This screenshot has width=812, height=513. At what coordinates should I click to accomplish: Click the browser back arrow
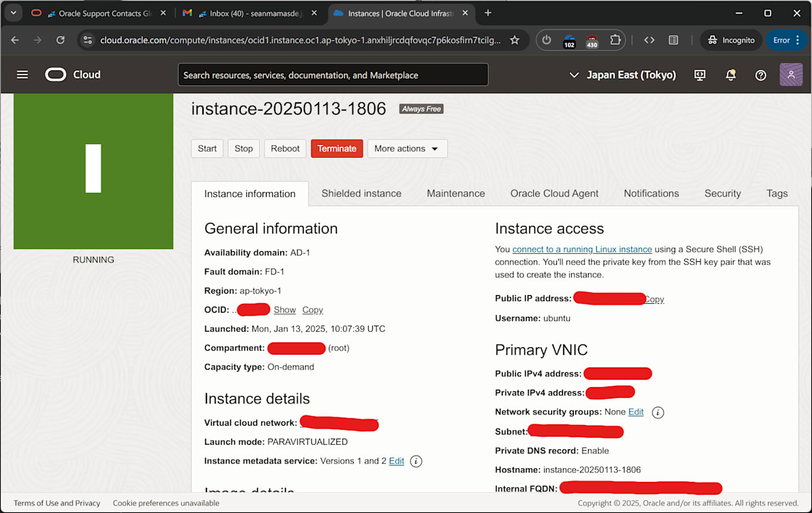(15, 40)
